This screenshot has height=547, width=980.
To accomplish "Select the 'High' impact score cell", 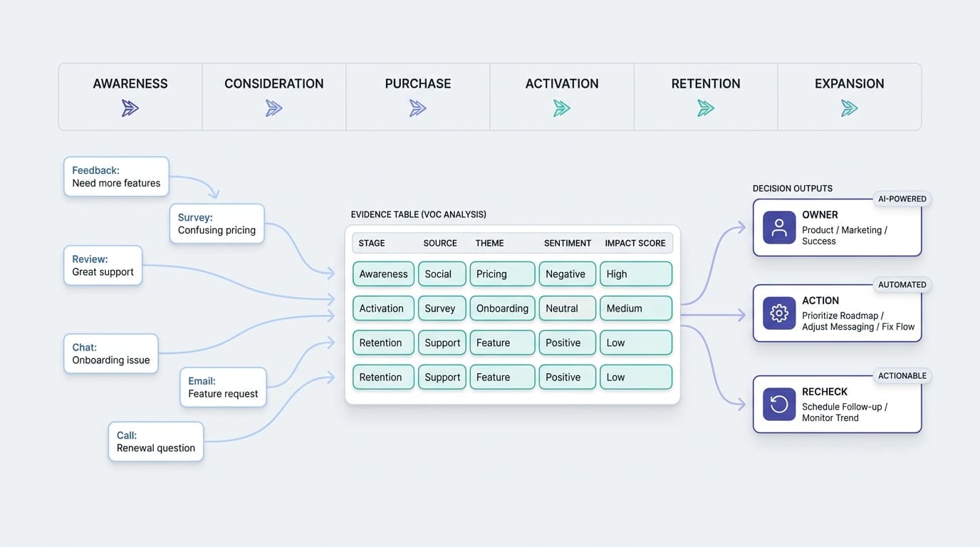I will (636, 274).
